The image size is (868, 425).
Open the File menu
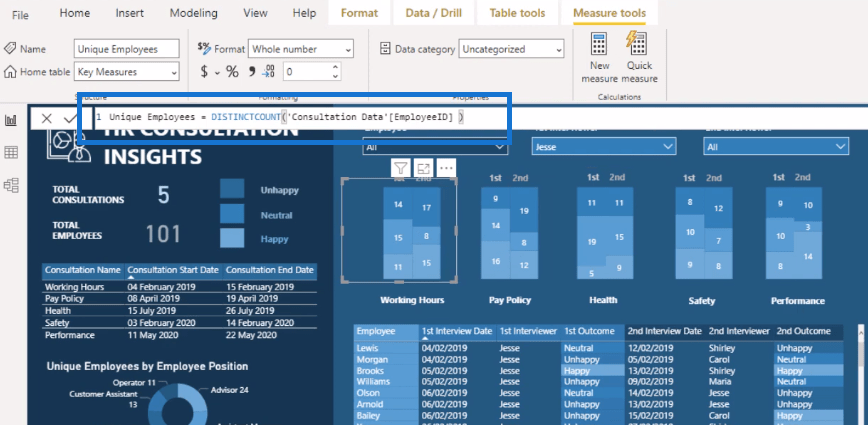pos(20,15)
